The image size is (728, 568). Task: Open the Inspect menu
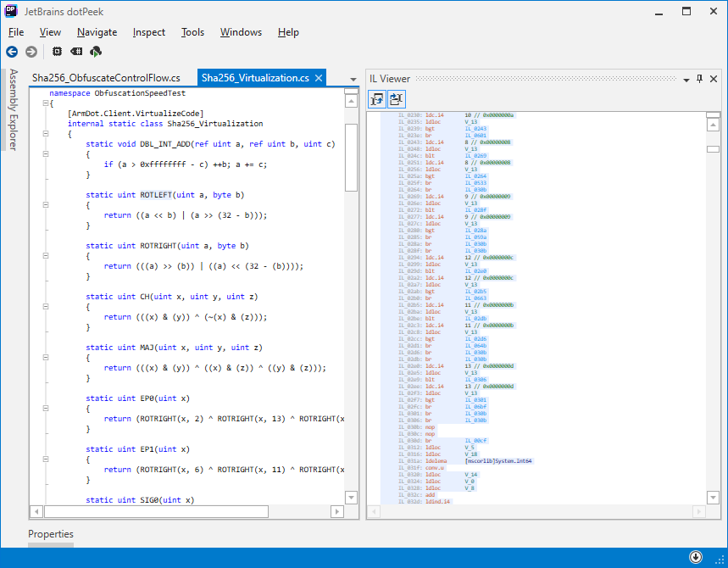click(148, 32)
